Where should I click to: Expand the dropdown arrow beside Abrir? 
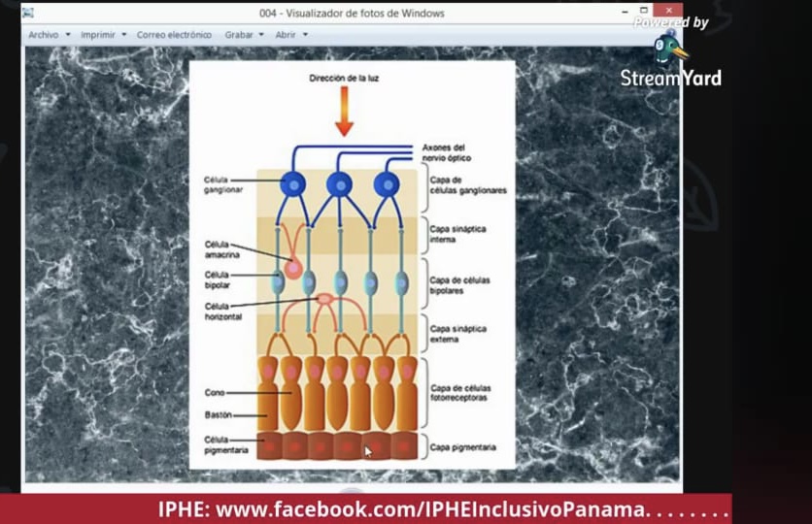pyautogui.click(x=305, y=35)
